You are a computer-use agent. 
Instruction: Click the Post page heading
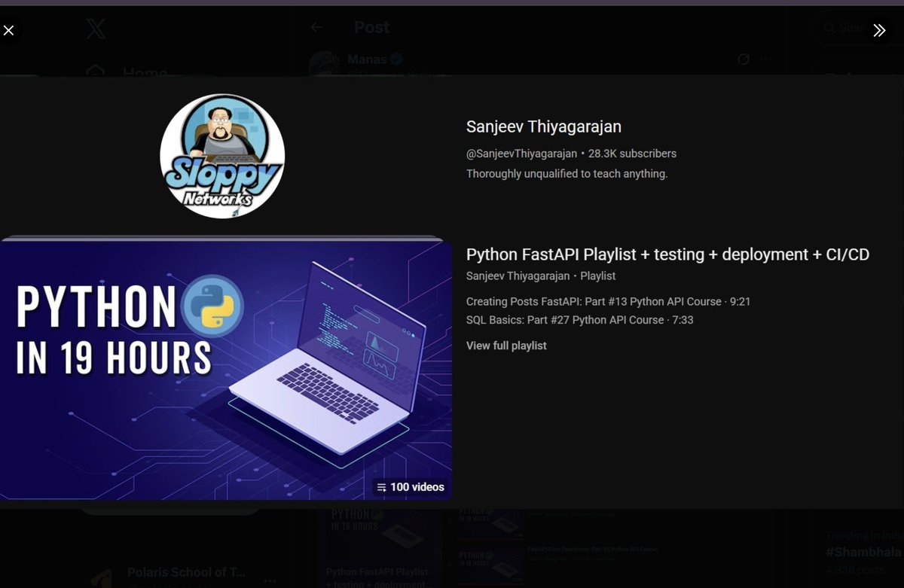click(x=372, y=28)
